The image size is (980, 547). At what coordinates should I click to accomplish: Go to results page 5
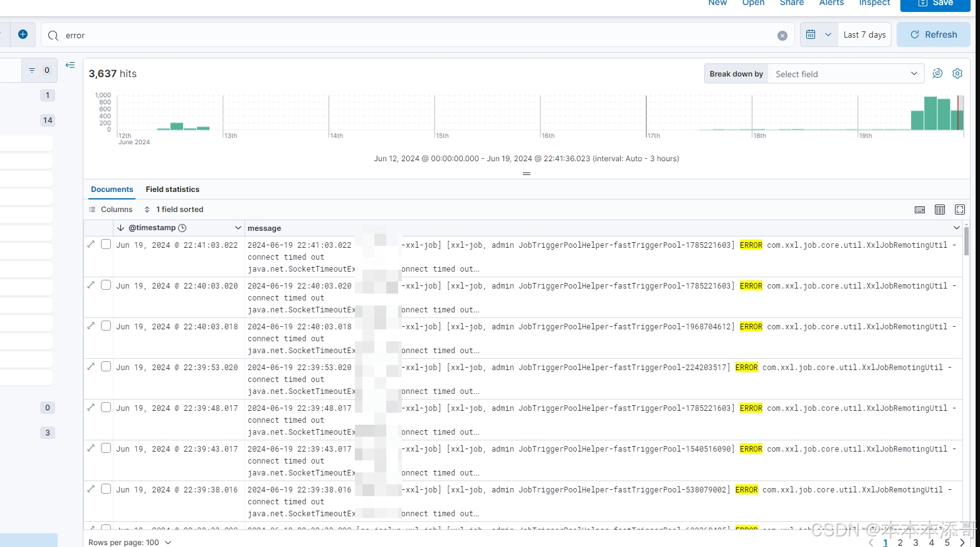(947, 543)
